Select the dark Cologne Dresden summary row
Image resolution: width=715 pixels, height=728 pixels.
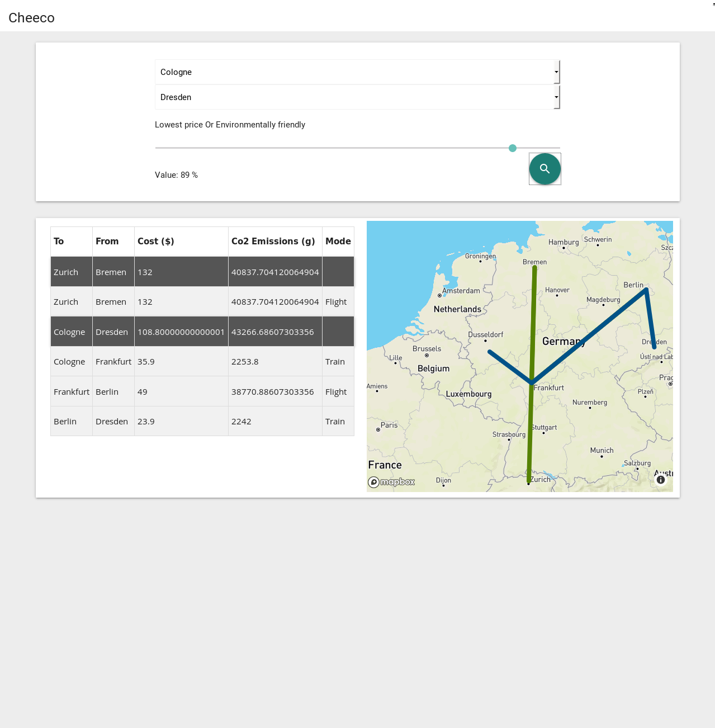pyautogui.click(x=202, y=332)
